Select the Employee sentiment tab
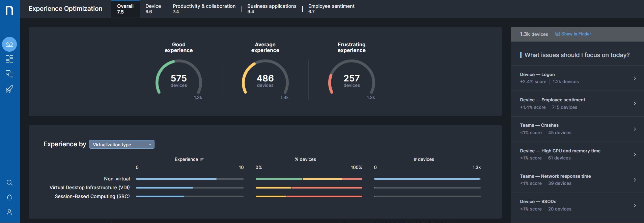This screenshot has width=644, height=223. click(x=331, y=9)
